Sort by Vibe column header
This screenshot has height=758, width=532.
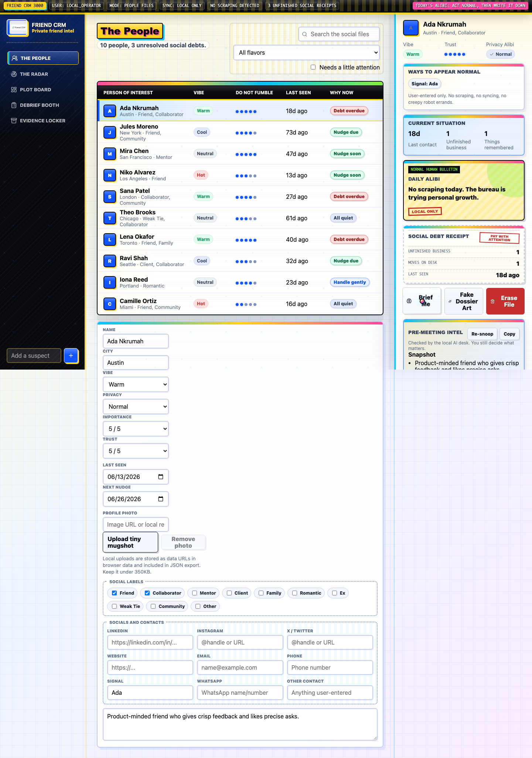[199, 92]
